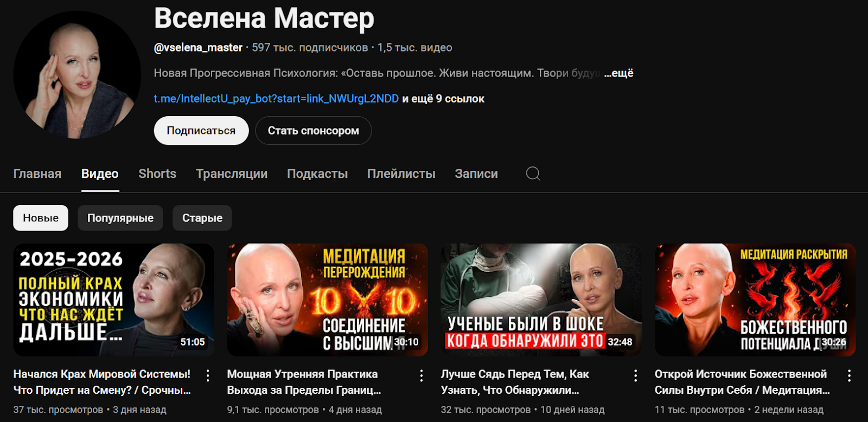Switch to the Shorts tab
Image resolution: width=868 pixels, height=422 pixels.
157,174
